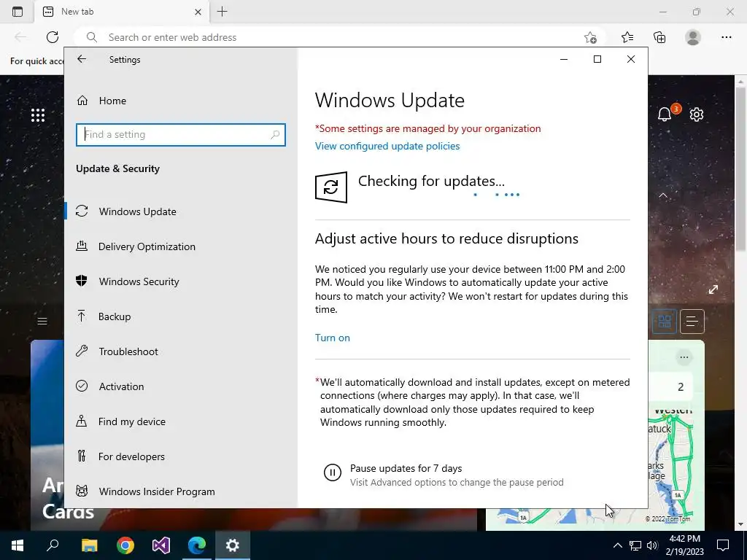Show hidden tray icons chevron

(617, 545)
